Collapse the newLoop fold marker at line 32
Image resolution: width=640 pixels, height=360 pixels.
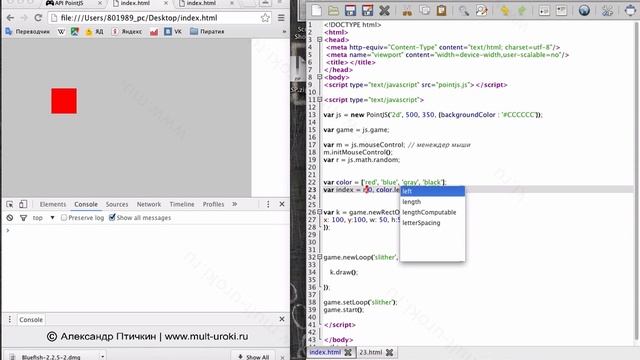coord(320,257)
